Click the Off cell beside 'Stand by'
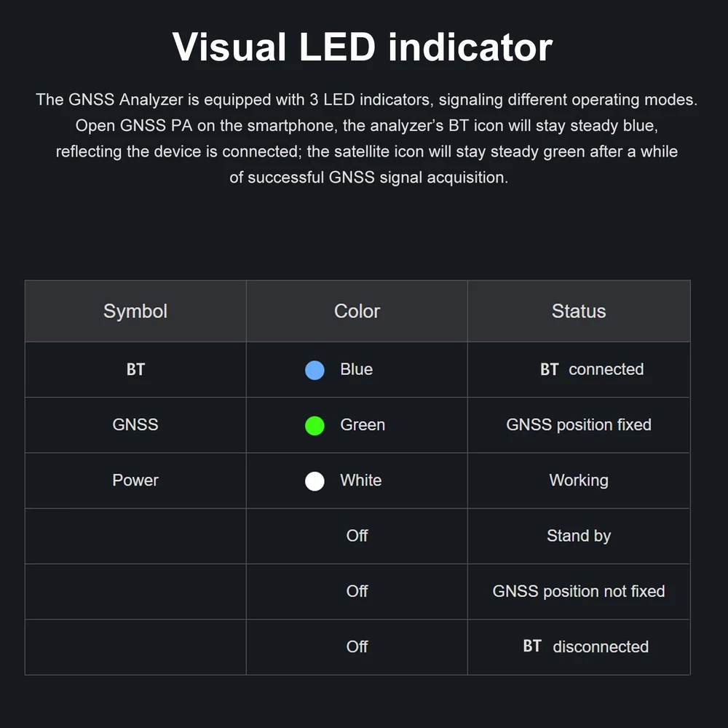This screenshot has height=728, width=728. 357,536
